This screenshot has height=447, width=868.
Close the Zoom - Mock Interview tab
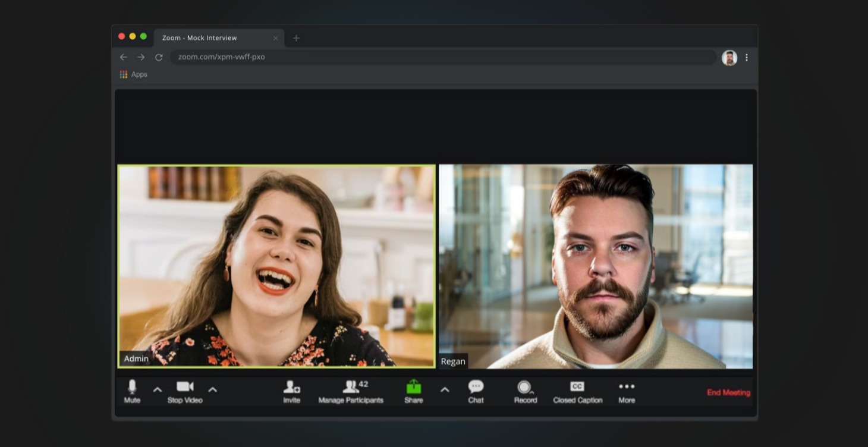275,38
